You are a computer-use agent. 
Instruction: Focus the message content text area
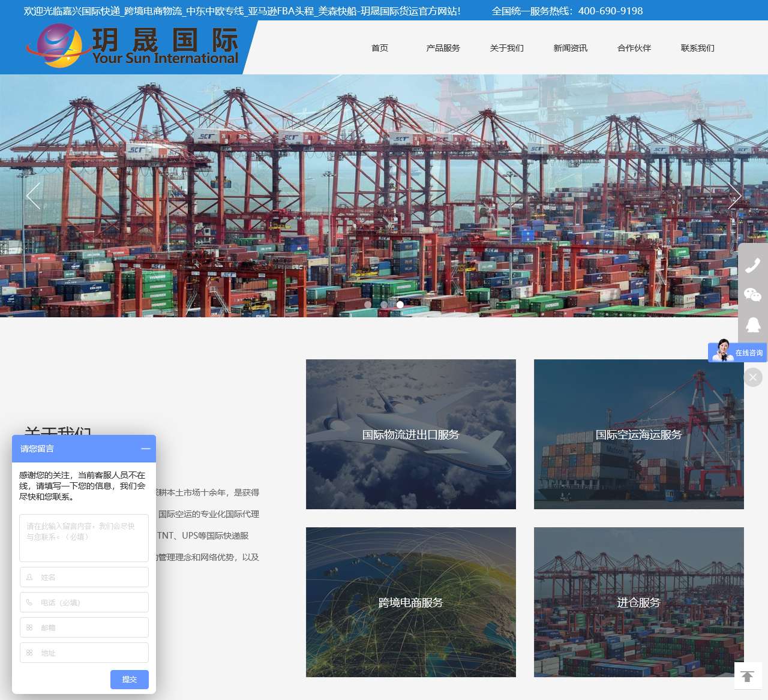pos(84,538)
